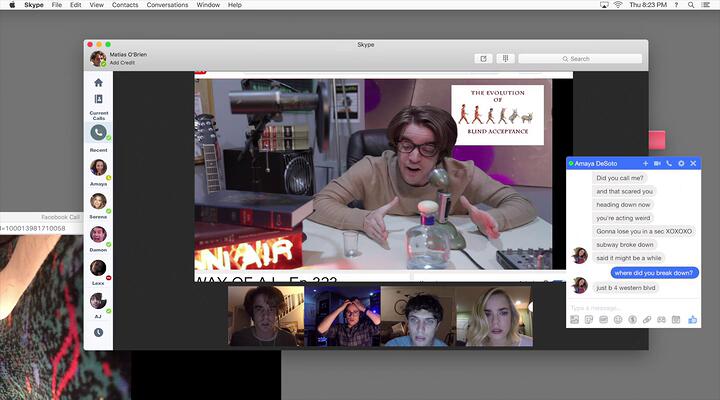Screen dimensions: 720x400
Task: Open Messenger chat settings gear
Action: pos(681,163)
